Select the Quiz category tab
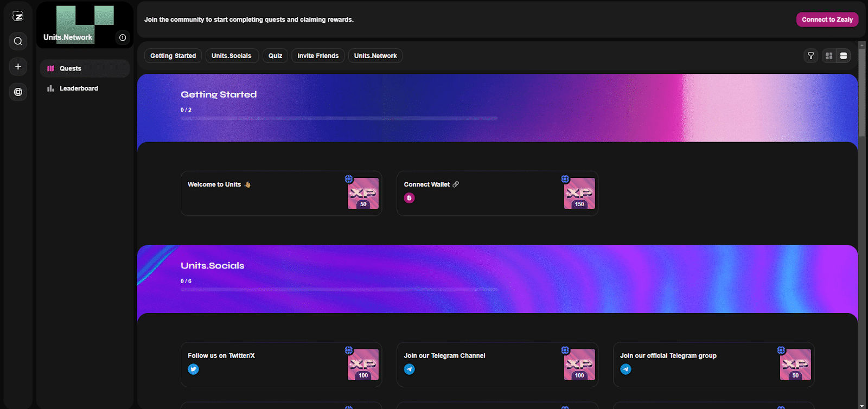 275,56
